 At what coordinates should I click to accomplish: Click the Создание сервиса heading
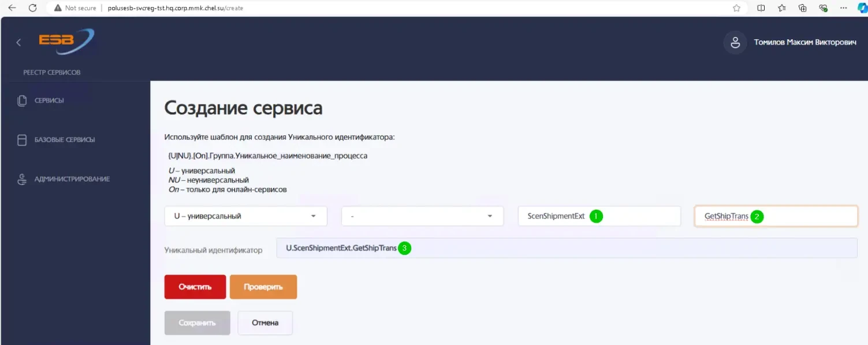(x=244, y=108)
